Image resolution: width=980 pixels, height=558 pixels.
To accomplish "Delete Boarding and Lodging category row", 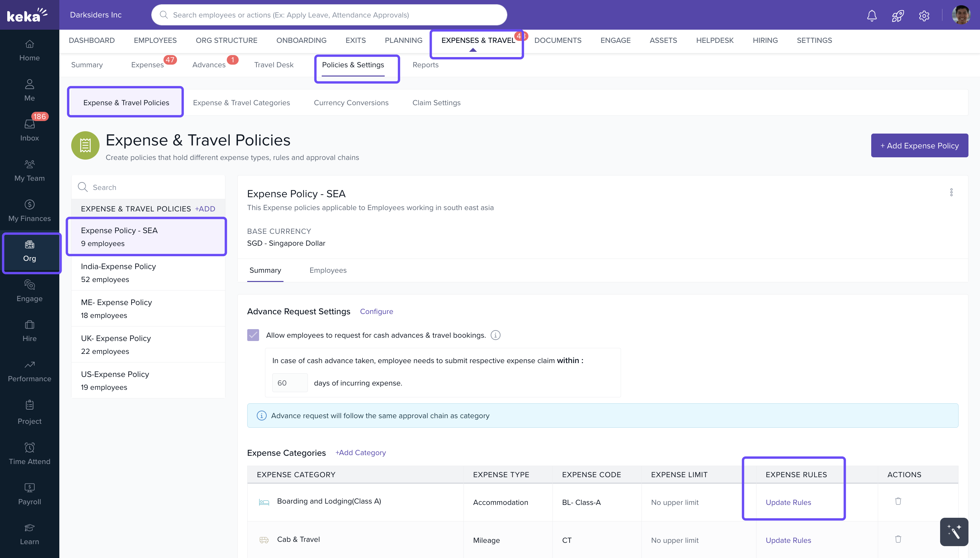I will [x=898, y=501].
